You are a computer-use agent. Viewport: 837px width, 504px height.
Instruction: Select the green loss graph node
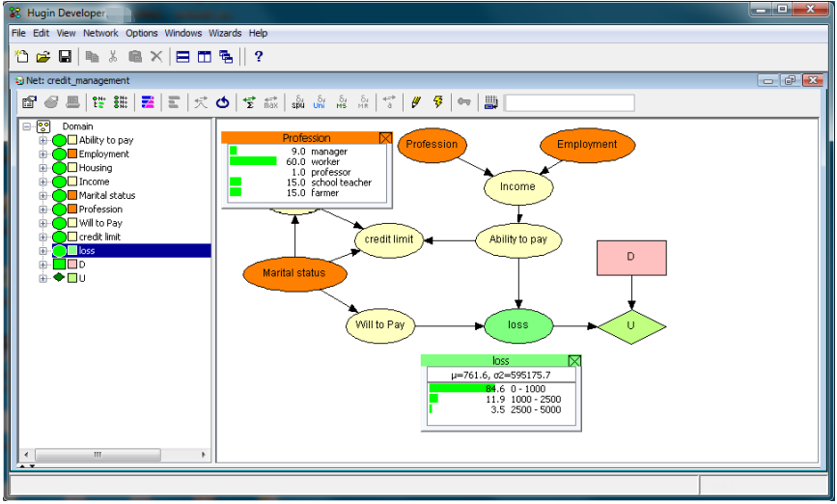coord(517,325)
